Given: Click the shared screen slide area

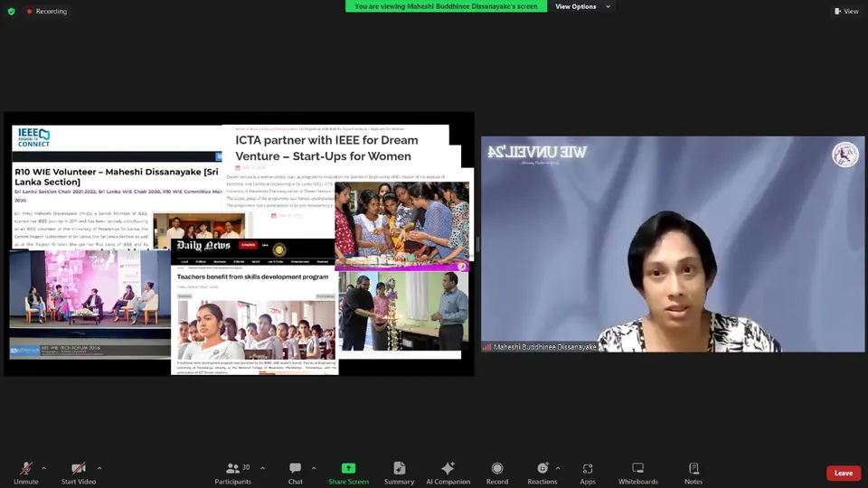Looking at the screenshot, I should pos(239,244).
